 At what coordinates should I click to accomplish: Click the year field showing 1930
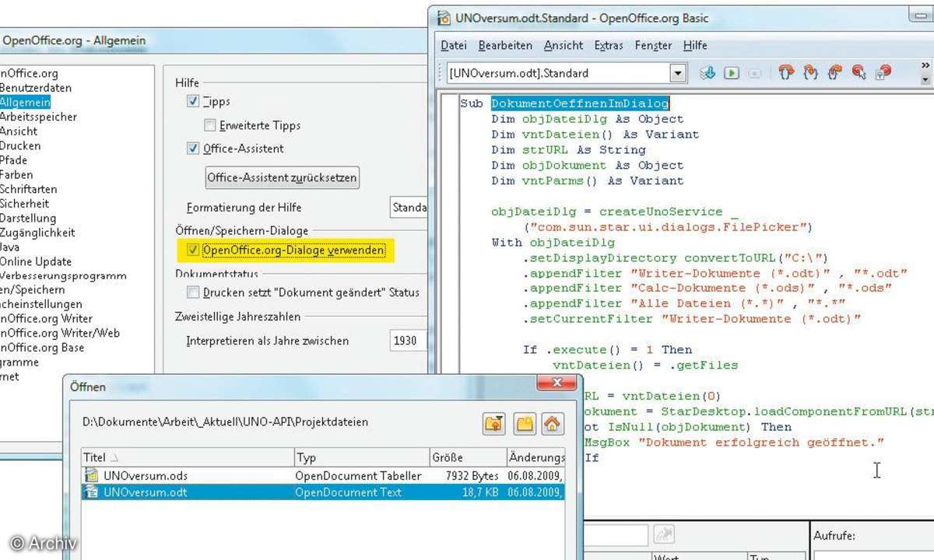click(409, 341)
